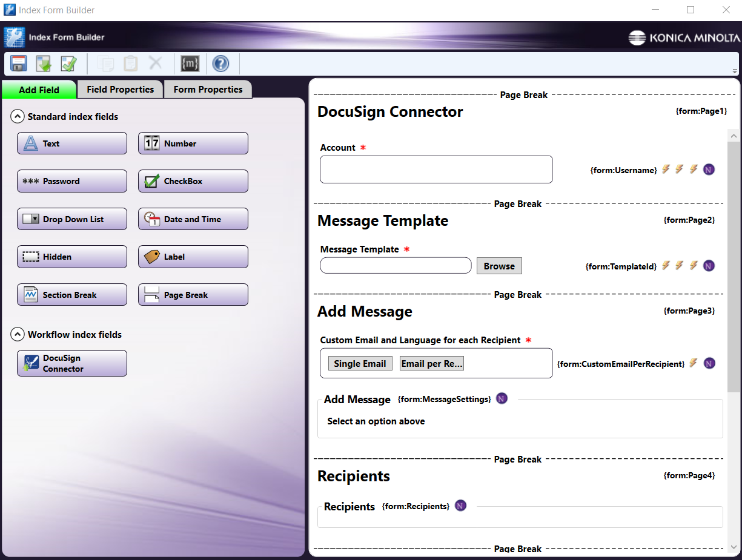Click the purple N icon beside {form:Recipients}
Screen dimensions: 742x560
click(x=461, y=506)
